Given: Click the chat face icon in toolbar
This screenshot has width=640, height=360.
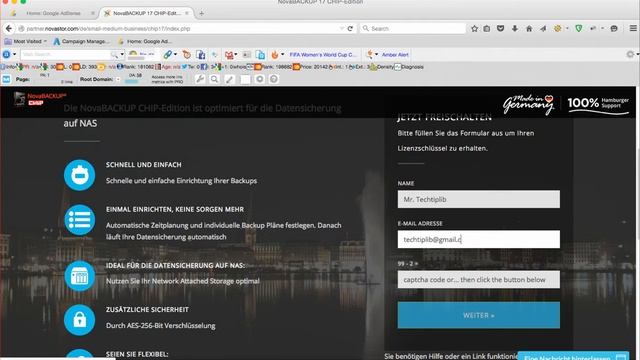Looking at the screenshot, I should click(x=614, y=29).
